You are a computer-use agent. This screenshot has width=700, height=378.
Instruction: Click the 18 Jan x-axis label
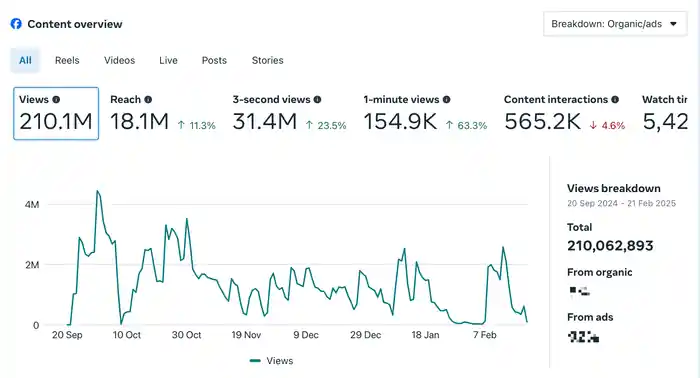click(x=425, y=335)
